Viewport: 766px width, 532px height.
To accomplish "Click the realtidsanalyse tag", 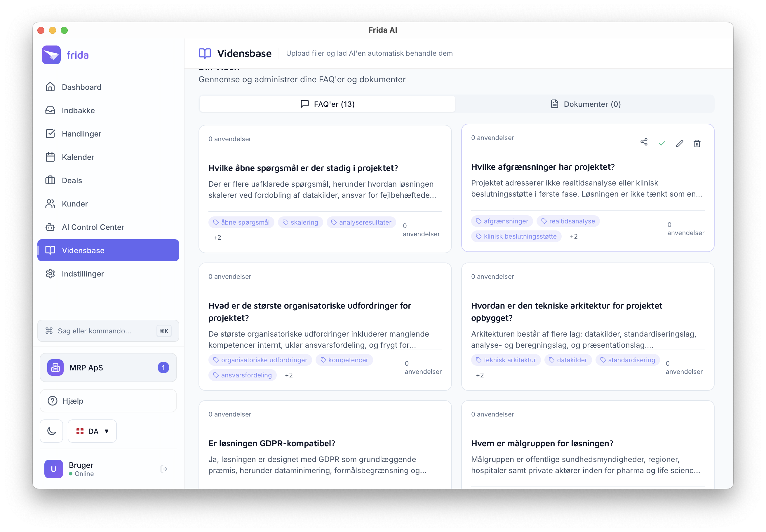I will [568, 221].
